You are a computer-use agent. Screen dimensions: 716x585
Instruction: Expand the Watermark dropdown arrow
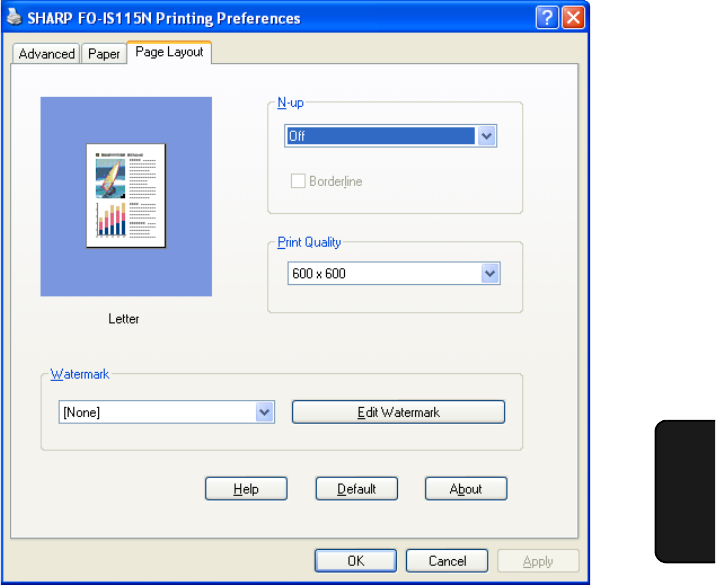264,412
